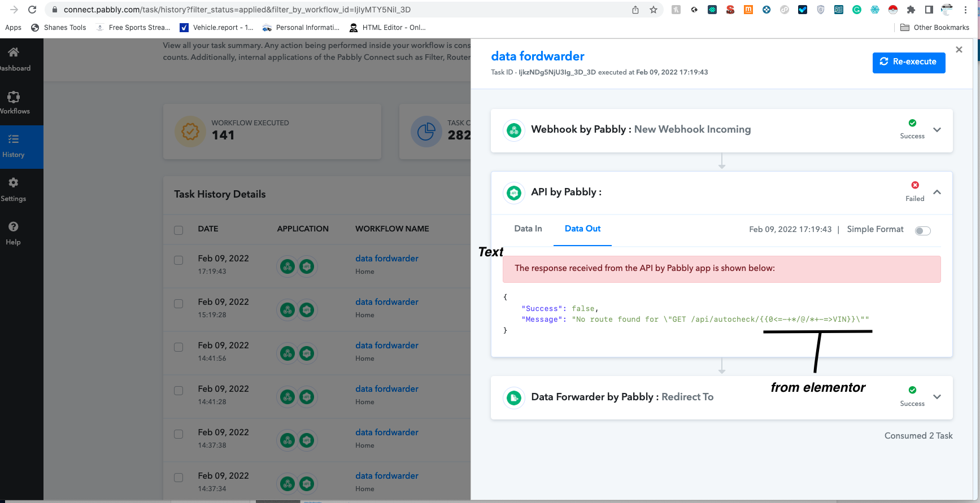The width and height of the screenshot is (980, 503).
Task: Toggle the Simple Format switch
Action: point(922,230)
